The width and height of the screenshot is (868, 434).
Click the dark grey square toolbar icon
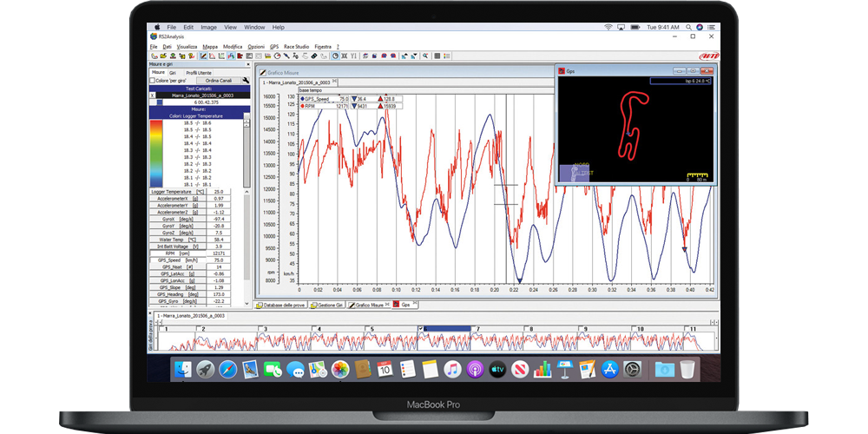[437, 56]
